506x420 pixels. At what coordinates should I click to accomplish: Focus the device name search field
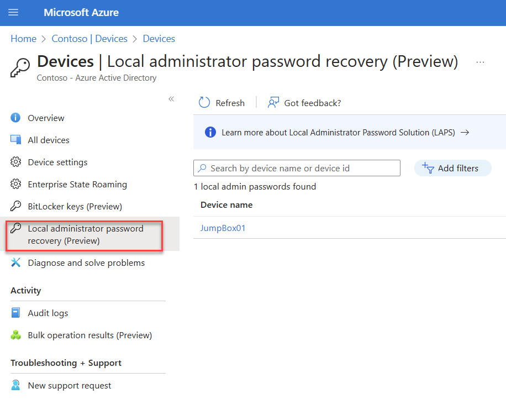pyautogui.click(x=297, y=168)
